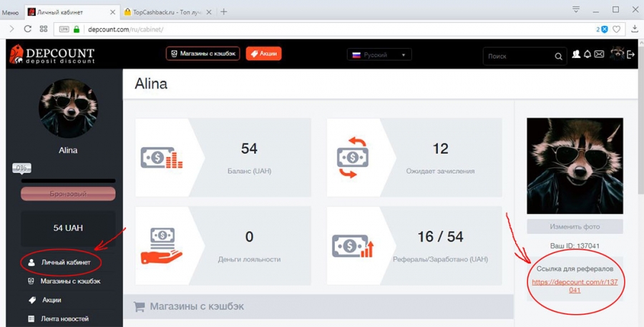Click the search magnifier icon
This screenshot has height=327, width=644.
pos(559,57)
